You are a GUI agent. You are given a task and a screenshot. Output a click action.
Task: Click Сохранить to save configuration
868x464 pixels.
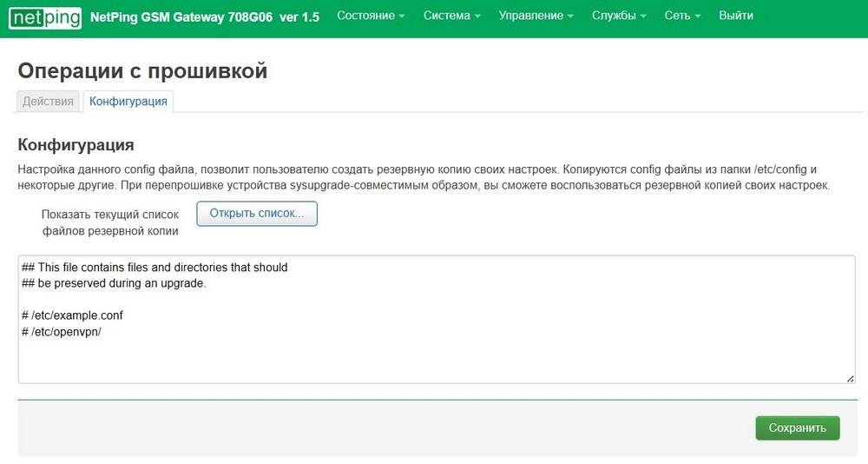797,428
